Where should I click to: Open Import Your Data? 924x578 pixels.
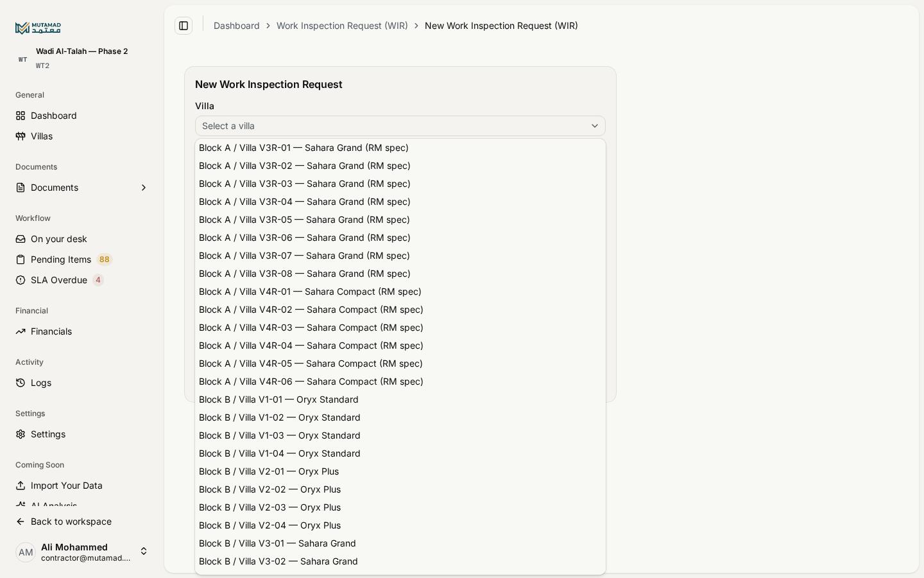click(82, 486)
